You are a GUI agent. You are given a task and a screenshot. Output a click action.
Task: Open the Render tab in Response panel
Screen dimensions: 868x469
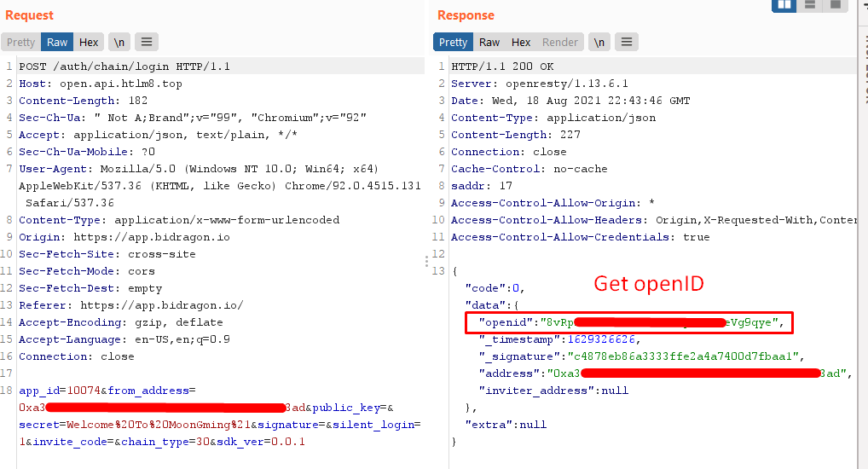[559, 42]
